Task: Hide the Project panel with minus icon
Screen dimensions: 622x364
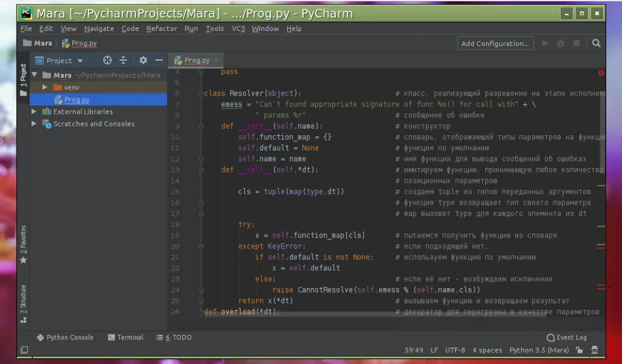Action: [159, 61]
